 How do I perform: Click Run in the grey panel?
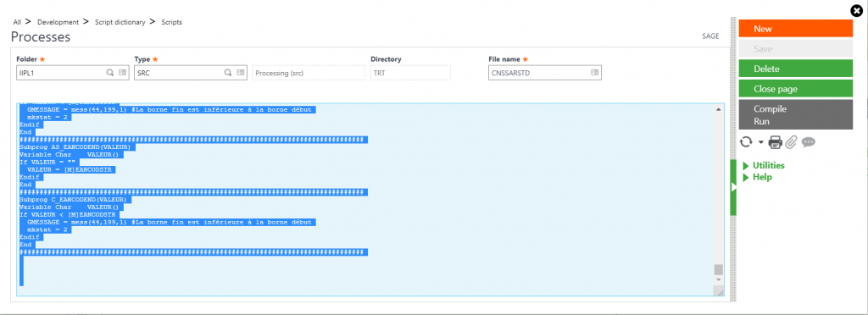pyautogui.click(x=762, y=121)
